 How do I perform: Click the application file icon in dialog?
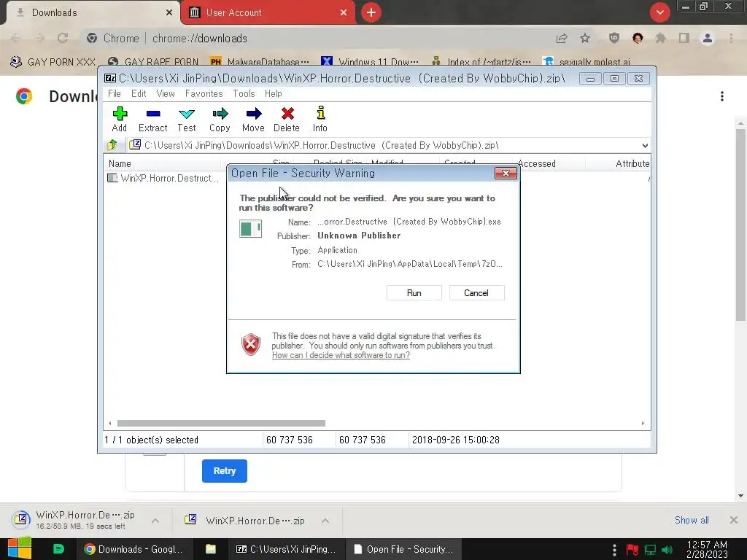click(251, 228)
